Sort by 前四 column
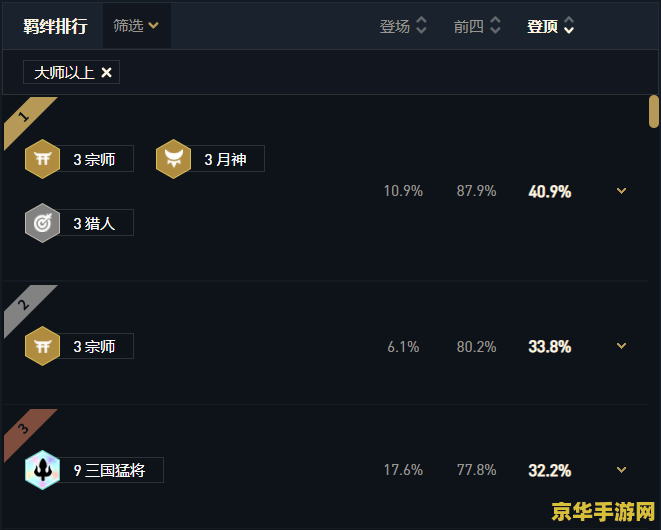 (477, 26)
